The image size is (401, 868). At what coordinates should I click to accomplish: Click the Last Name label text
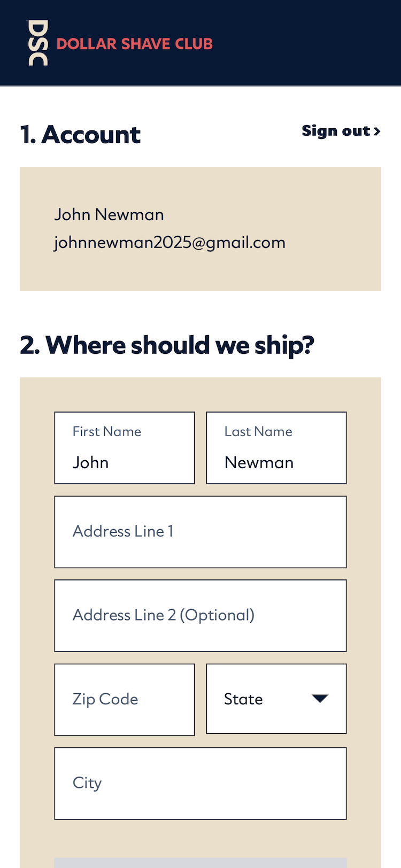click(x=258, y=431)
